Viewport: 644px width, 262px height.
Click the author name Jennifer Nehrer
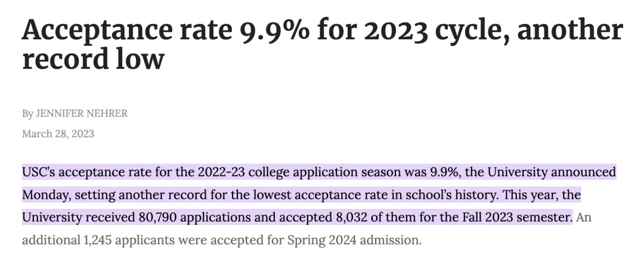82,113
